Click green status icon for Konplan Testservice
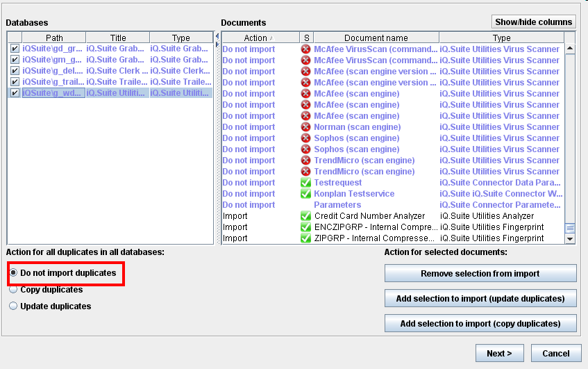588x369 pixels. 305,194
